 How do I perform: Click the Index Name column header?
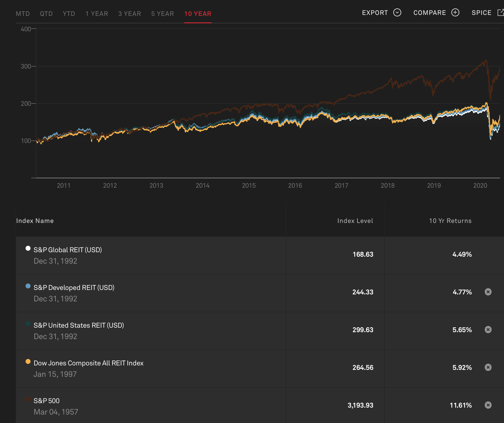coord(35,221)
